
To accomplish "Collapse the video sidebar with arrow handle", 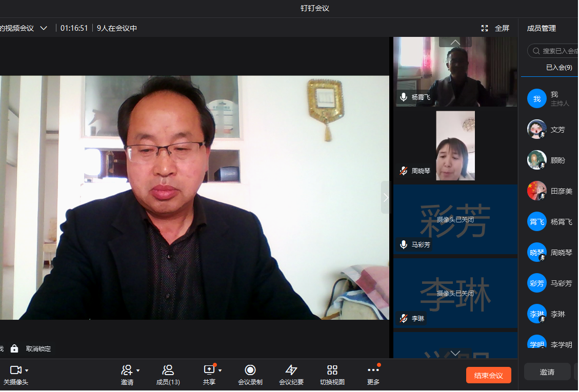I will [386, 197].
